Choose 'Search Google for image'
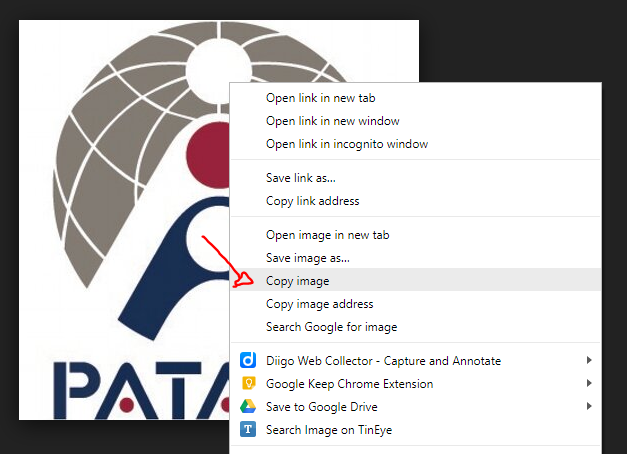The width and height of the screenshot is (627, 454). pos(416,327)
